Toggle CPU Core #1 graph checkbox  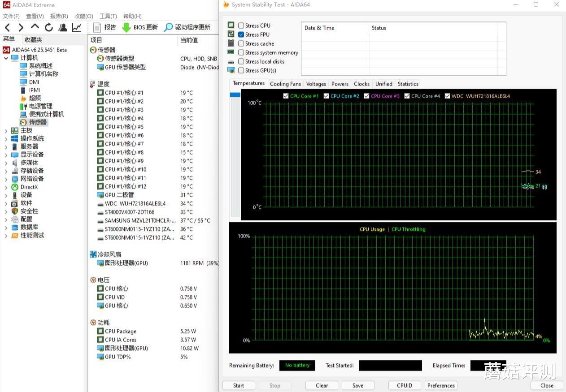coord(286,96)
